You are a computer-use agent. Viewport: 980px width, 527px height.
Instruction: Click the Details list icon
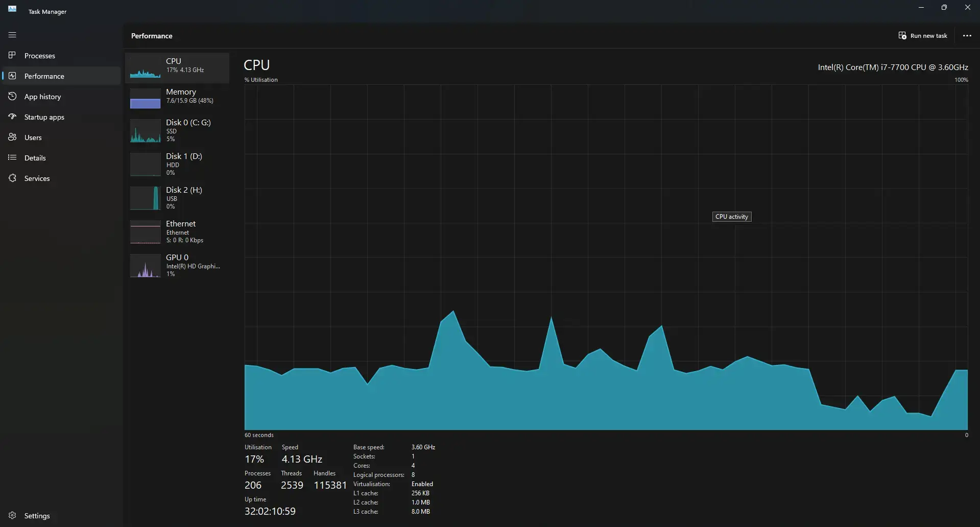pos(12,157)
